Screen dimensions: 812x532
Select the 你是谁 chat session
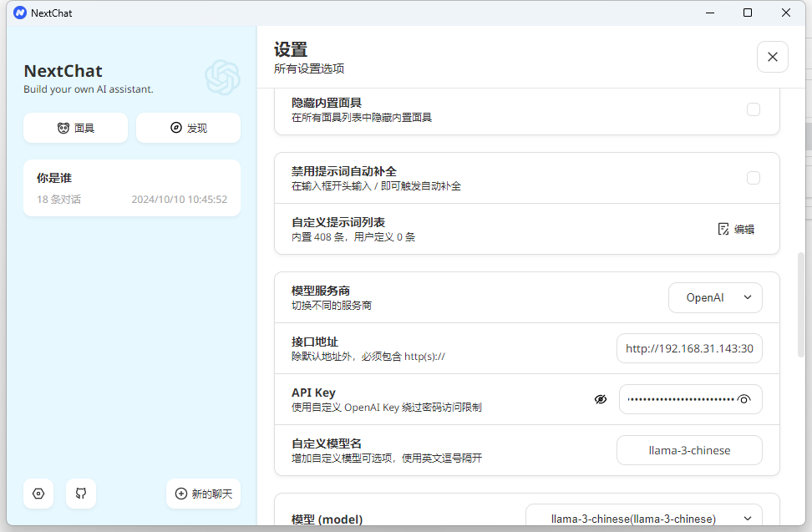coord(132,188)
